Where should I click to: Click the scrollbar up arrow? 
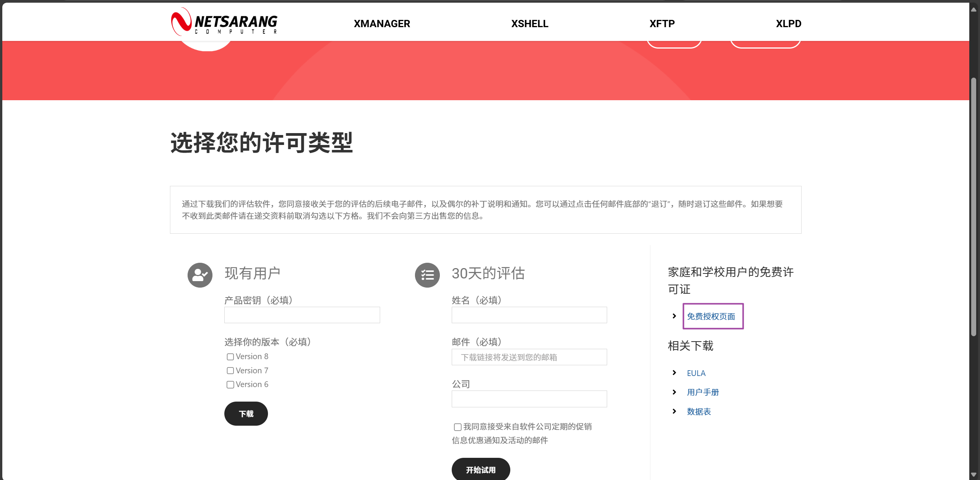974,9
